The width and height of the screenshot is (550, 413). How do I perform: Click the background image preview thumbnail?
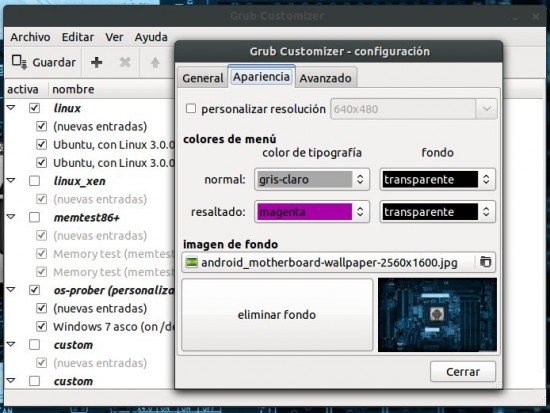tap(437, 315)
